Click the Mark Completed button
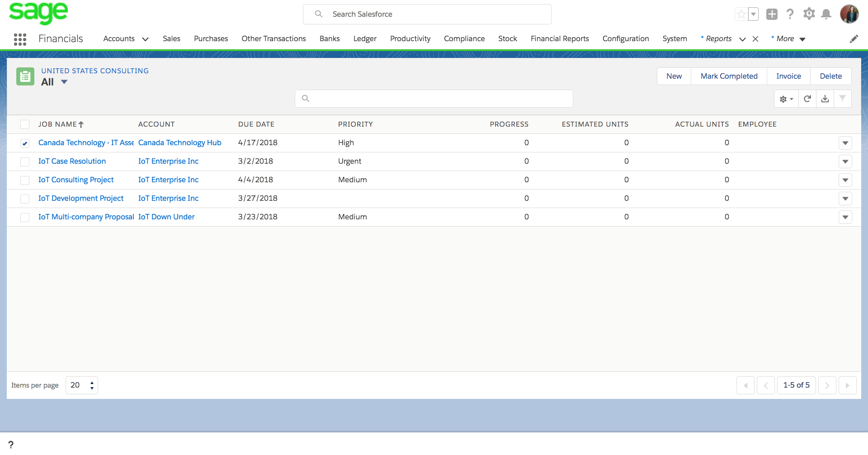The width and height of the screenshot is (868, 455). (729, 76)
